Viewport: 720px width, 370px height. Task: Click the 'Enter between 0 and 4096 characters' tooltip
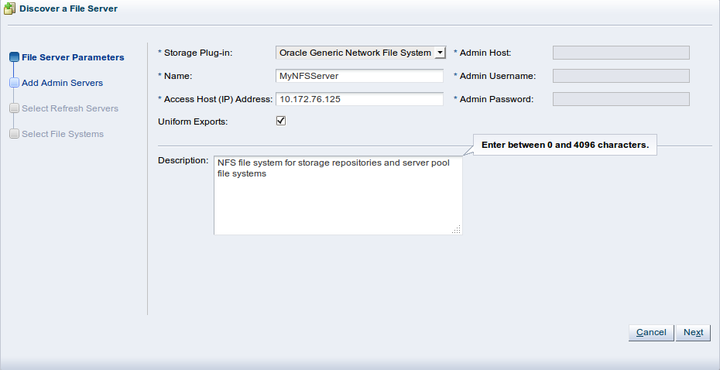pos(565,145)
